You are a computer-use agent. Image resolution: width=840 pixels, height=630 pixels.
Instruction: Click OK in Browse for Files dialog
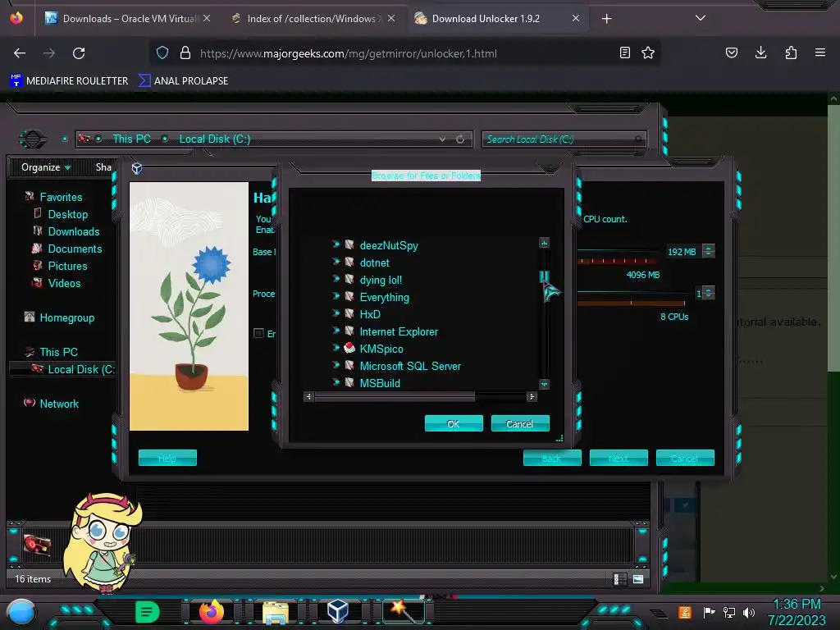coord(454,423)
